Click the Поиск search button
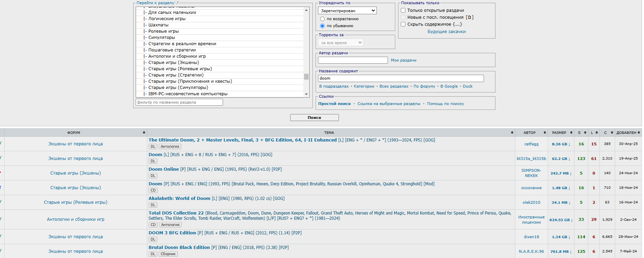This screenshot has height=258, width=644. click(x=314, y=118)
